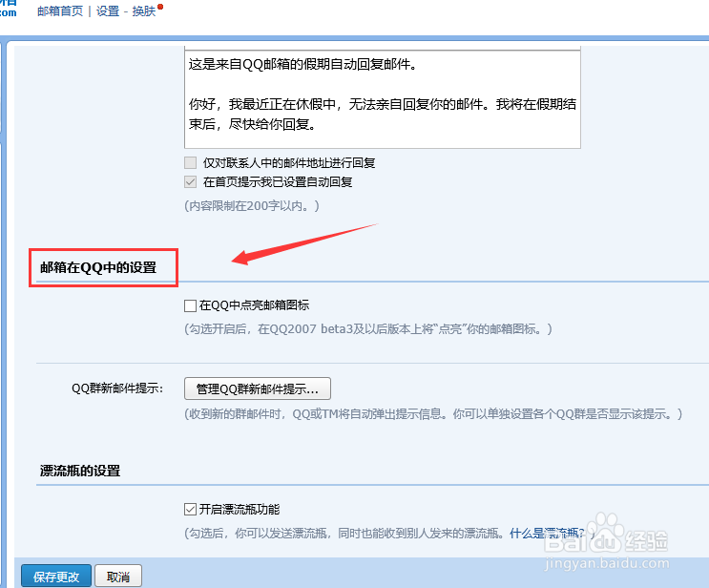Screen dimensions: 709x588
Task: Toggle 仅对联系人中的邮件地址进行回复 checkbox
Action: [x=190, y=163]
